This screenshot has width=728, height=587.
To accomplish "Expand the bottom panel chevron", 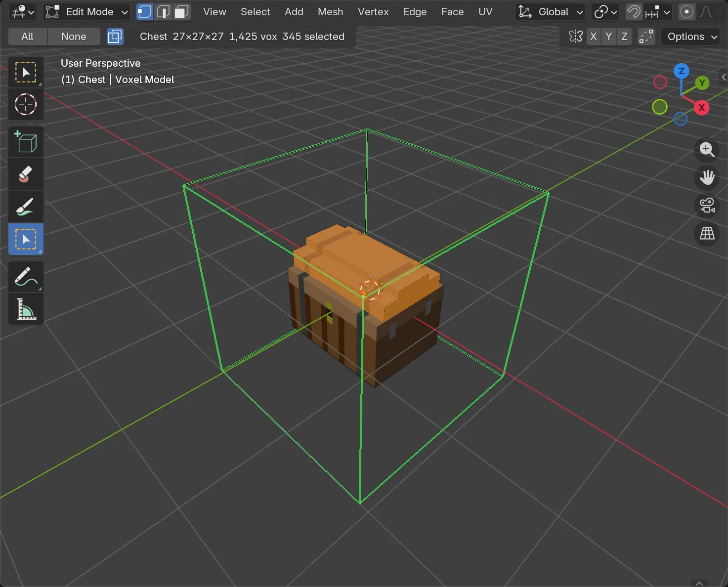I will (x=699, y=583).
